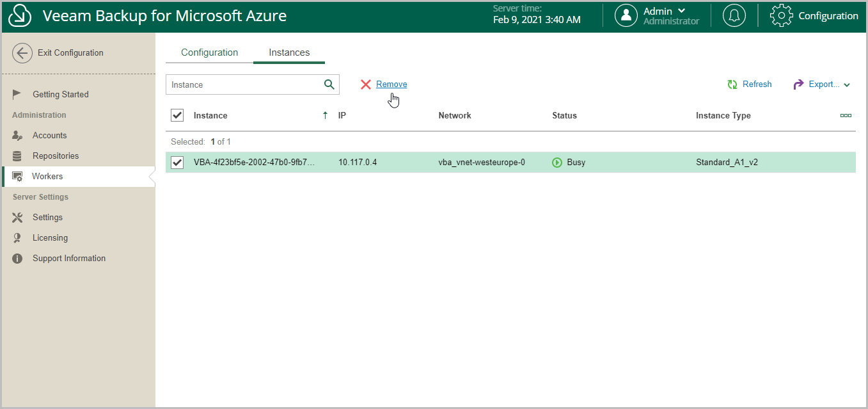This screenshot has height=409, width=868.
Task: Click the Veeam cloud logo icon
Action: 20,16
